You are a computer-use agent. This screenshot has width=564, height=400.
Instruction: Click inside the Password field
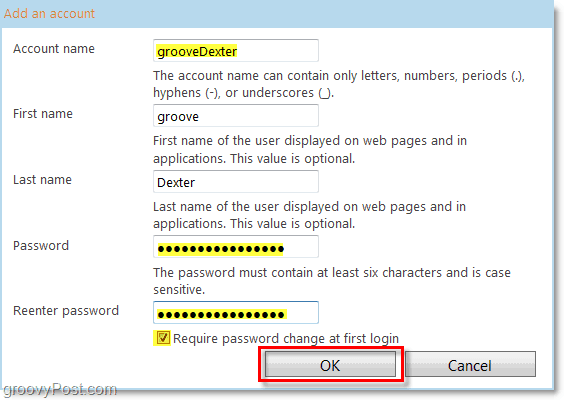tap(236, 247)
